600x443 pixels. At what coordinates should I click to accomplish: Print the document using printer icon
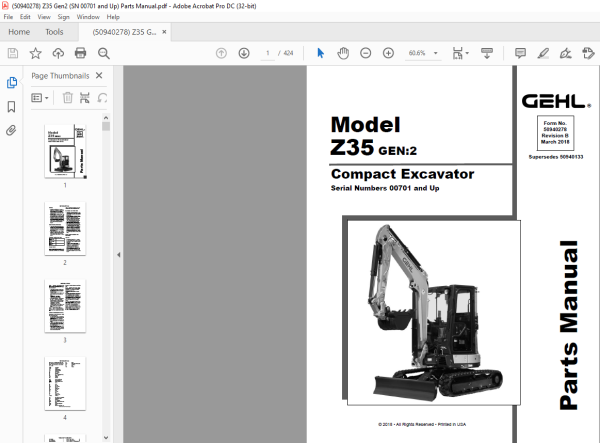80,53
